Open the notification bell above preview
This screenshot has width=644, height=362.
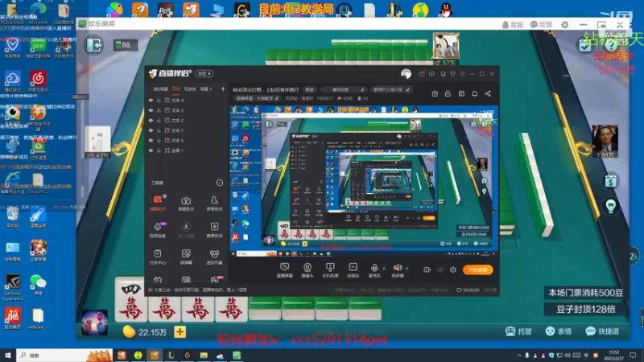point(474,93)
